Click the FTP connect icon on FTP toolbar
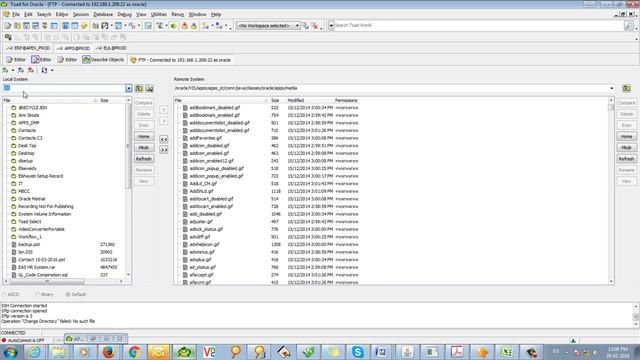Screen dimensions: 640x360 (5, 70)
